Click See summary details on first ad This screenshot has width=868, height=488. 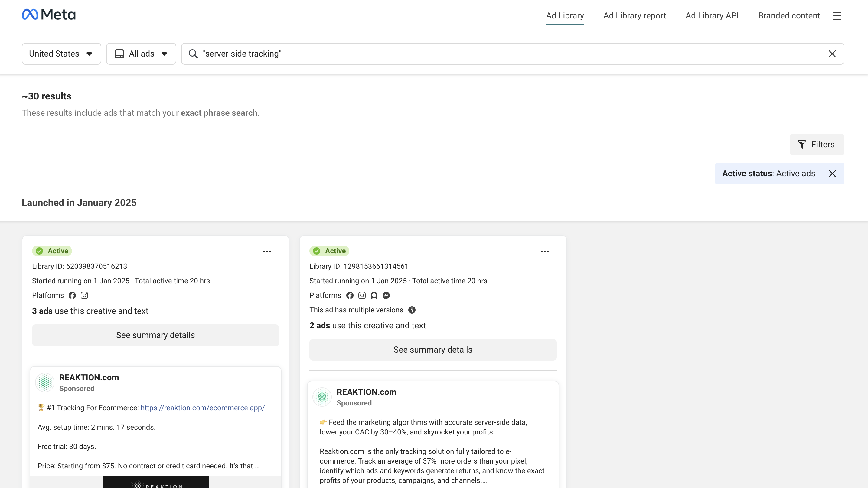click(x=155, y=335)
